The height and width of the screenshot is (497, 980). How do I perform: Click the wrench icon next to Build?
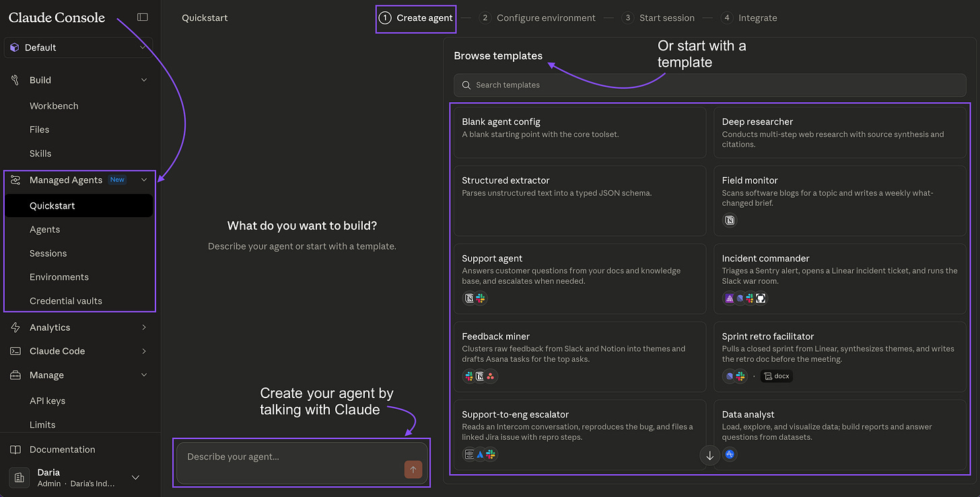pyautogui.click(x=15, y=80)
